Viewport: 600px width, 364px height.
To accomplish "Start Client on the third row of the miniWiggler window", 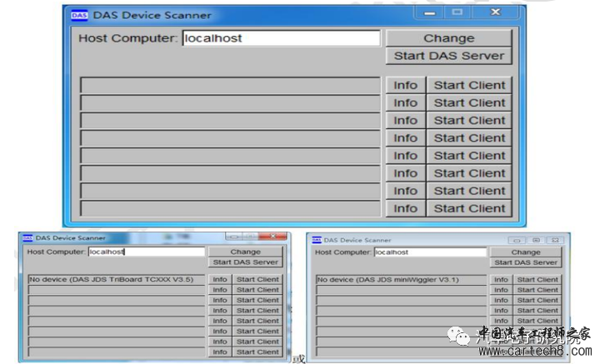I will tap(537, 301).
